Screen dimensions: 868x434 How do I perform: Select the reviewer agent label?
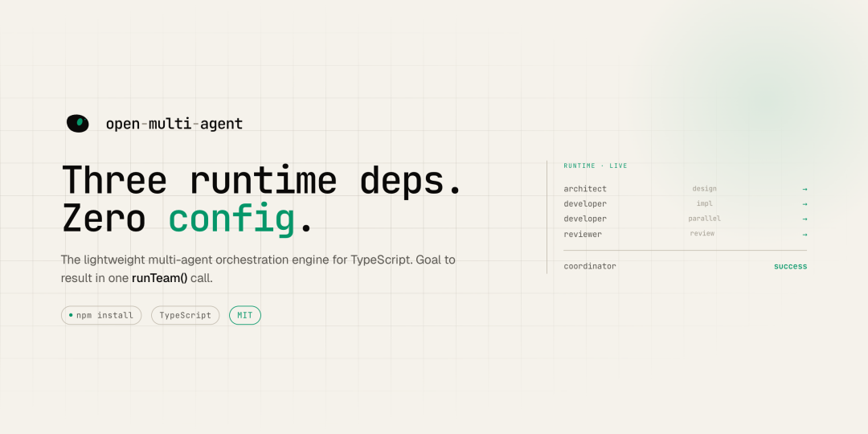coord(583,235)
